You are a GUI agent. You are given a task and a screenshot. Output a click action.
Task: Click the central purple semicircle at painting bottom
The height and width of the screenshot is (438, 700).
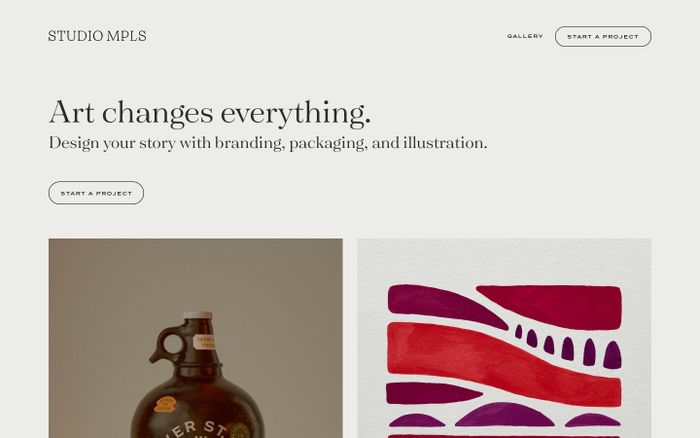[x=503, y=416]
